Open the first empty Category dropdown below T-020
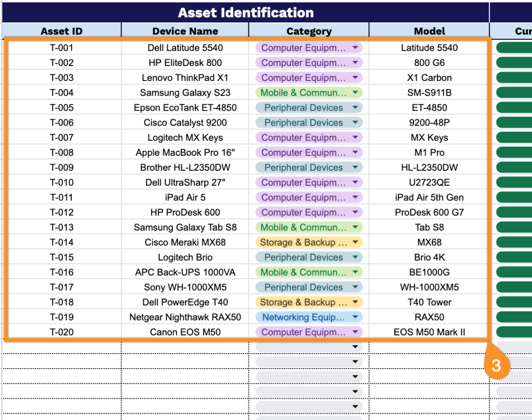The width and height of the screenshot is (532, 420). (x=355, y=347)
